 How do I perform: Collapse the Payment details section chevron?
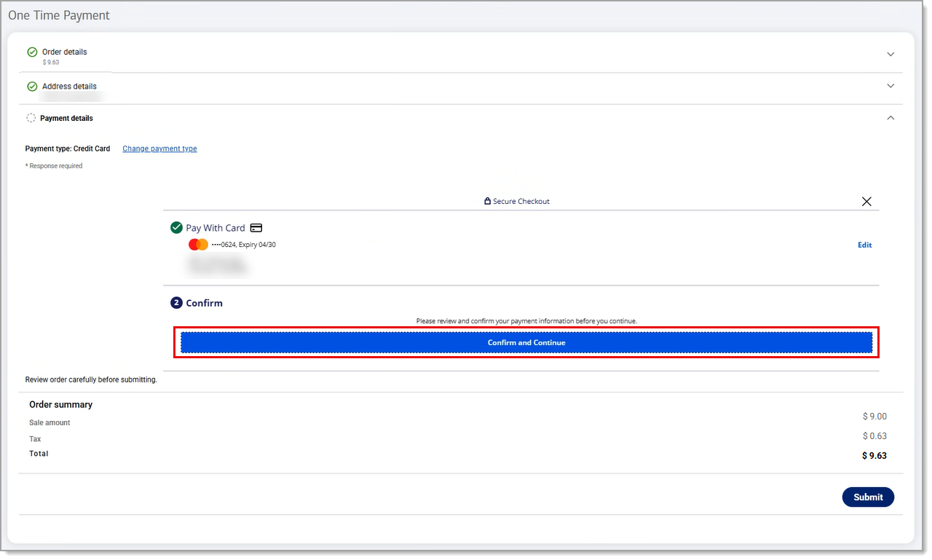(890, 118)
